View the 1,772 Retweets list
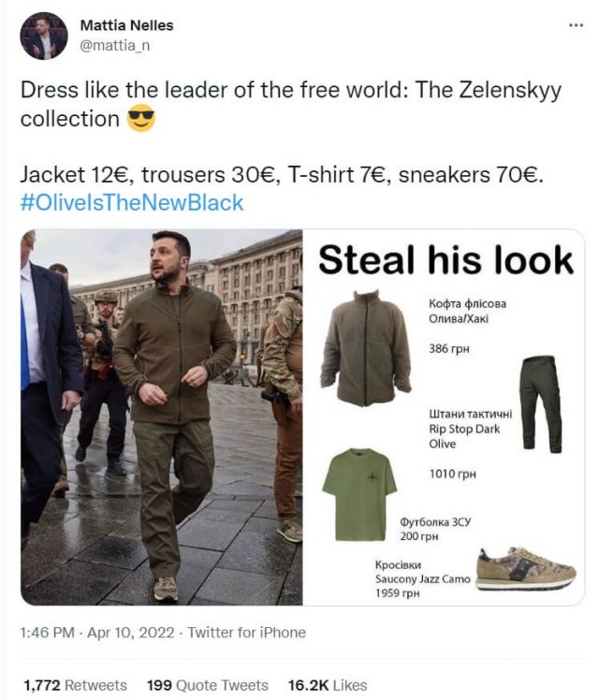 coord(75,685)
